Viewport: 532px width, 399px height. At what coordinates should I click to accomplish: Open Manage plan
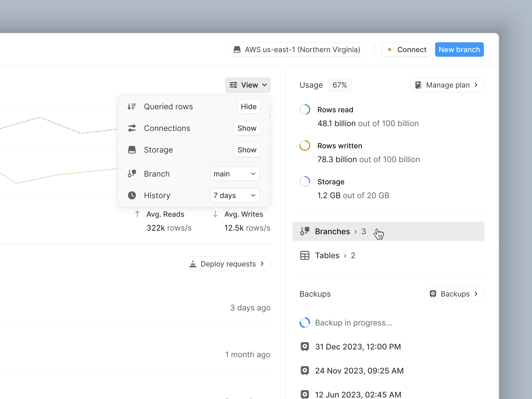click(447, 85)
